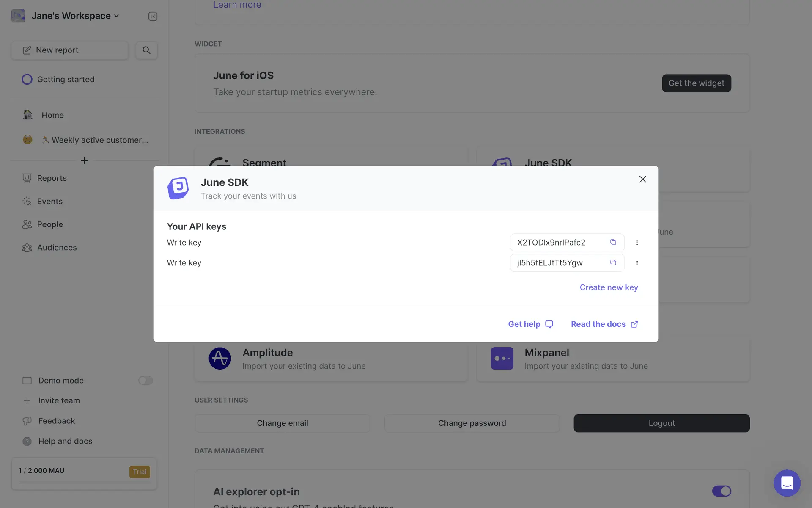Go to Reports in sidebar

click(52, 178)
